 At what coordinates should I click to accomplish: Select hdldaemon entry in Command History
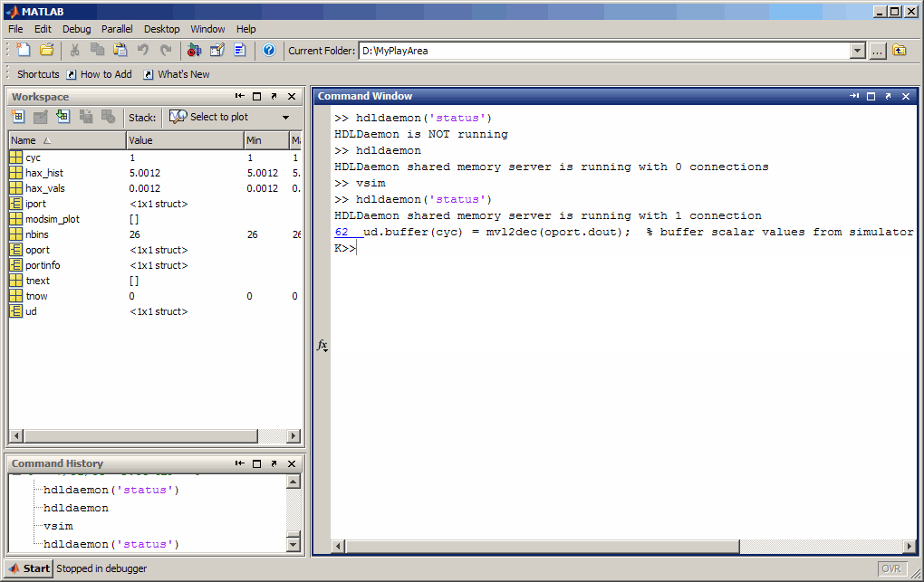click(75, 508)
